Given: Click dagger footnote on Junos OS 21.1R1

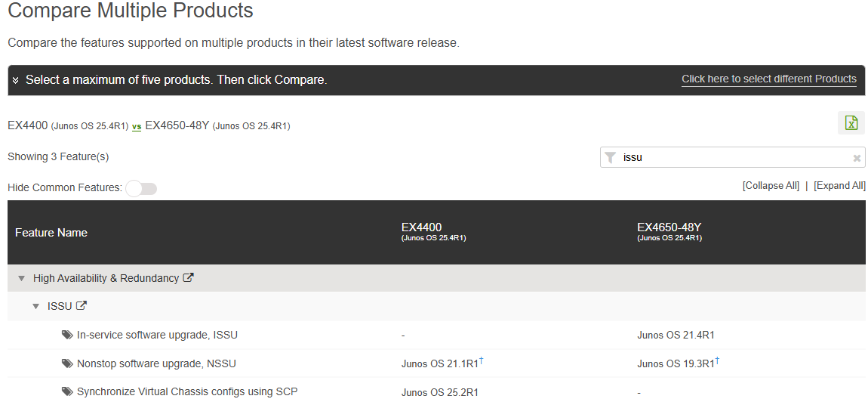Looking at the screenshot, I should click(x=482, y=361).
